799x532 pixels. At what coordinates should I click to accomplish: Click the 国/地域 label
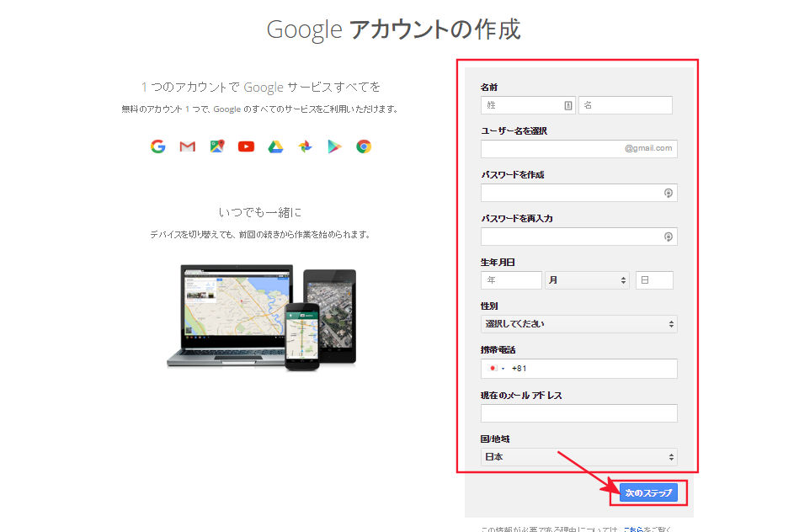point(495,439)
